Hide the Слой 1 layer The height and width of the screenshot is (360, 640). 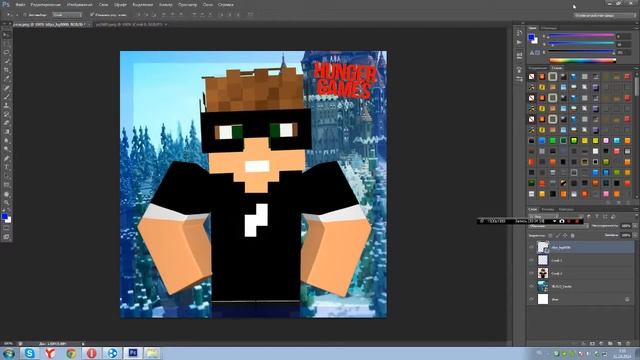531,260
